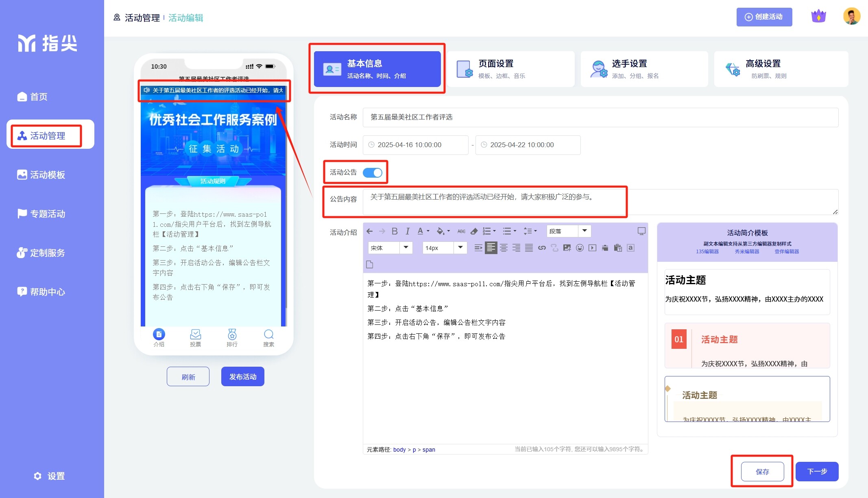Turn off the 活动公告 switch
868x498 pixels.
coord(373,172)
